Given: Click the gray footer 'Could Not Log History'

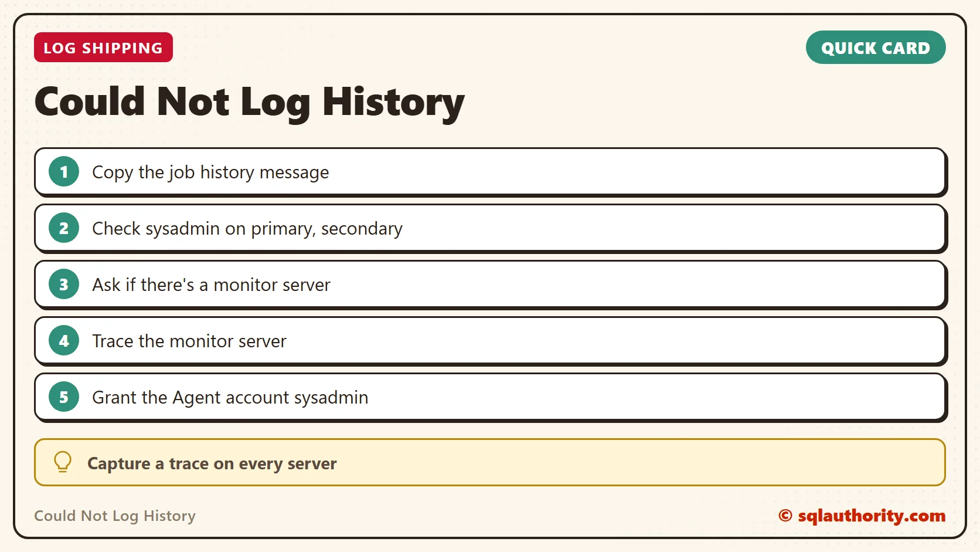Looking at the screenshot, I should (x=115, y=516).
